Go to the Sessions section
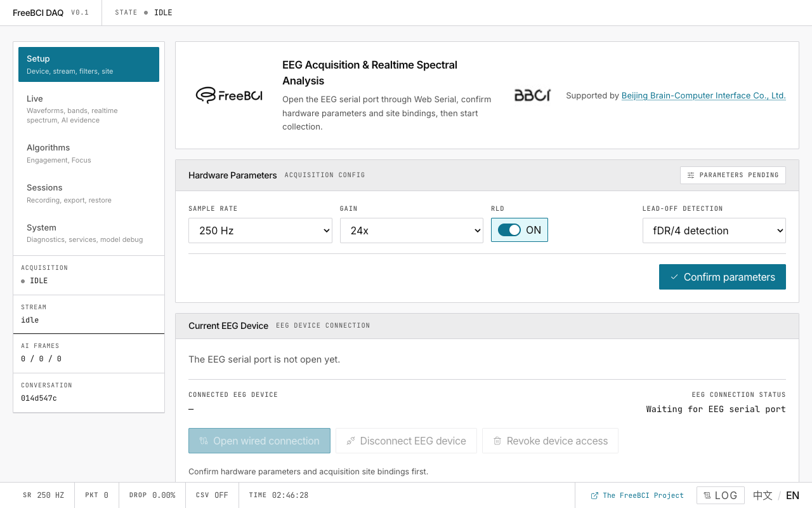This screenshot has width=812, height=508. 89,193
